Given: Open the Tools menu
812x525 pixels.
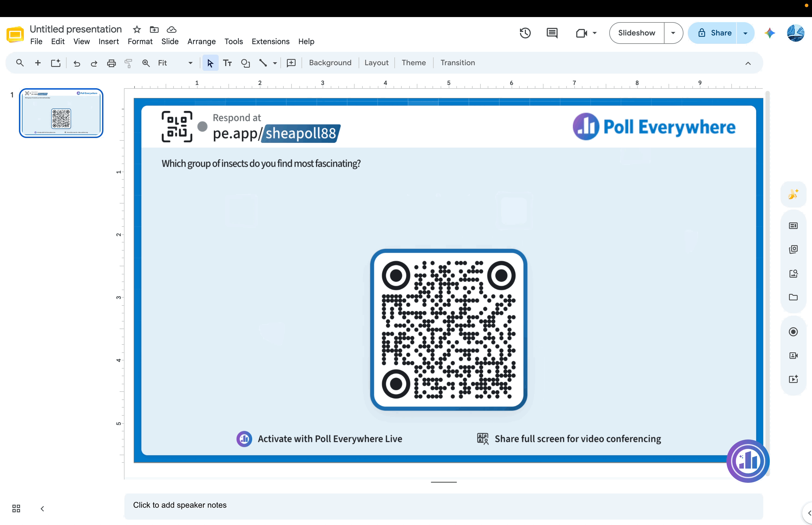Looking at the screenshot, I should pos(234,42).
